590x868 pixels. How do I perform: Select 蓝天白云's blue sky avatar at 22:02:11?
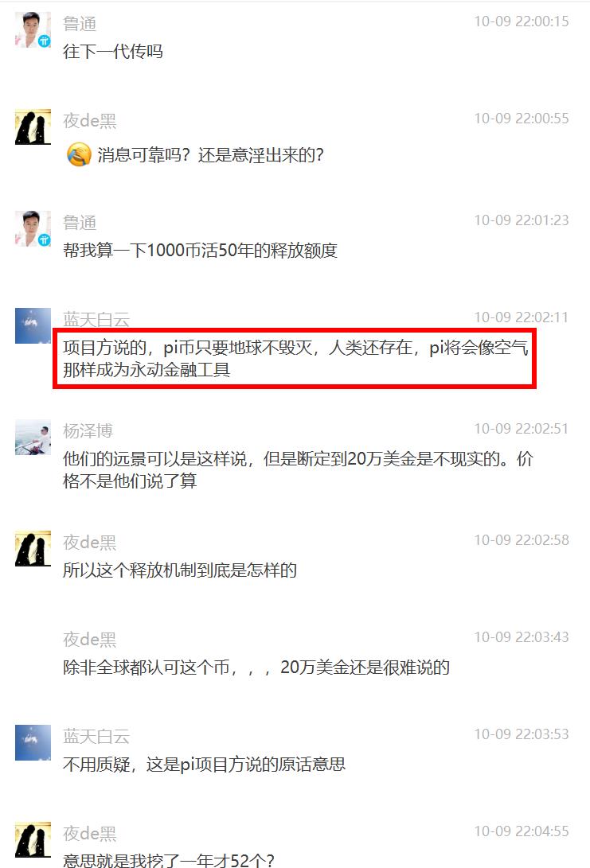click(33, 325)
